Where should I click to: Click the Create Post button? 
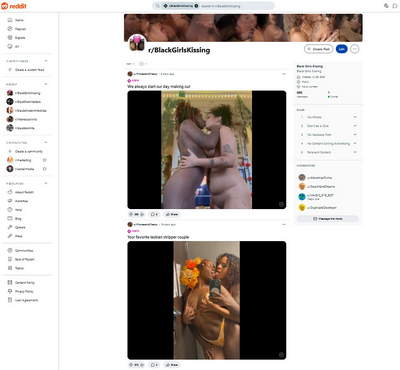click(x=318, y=49)
